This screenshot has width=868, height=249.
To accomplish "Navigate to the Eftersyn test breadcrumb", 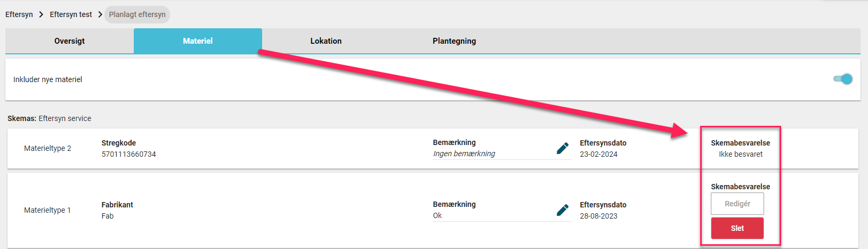I will click(x=71, y=14).
